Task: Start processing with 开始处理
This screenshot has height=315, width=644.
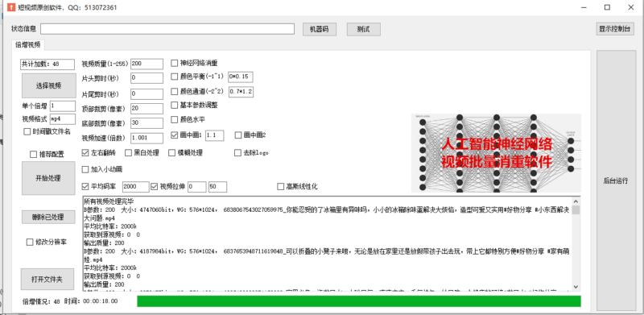Action: [x=48, y=178]
